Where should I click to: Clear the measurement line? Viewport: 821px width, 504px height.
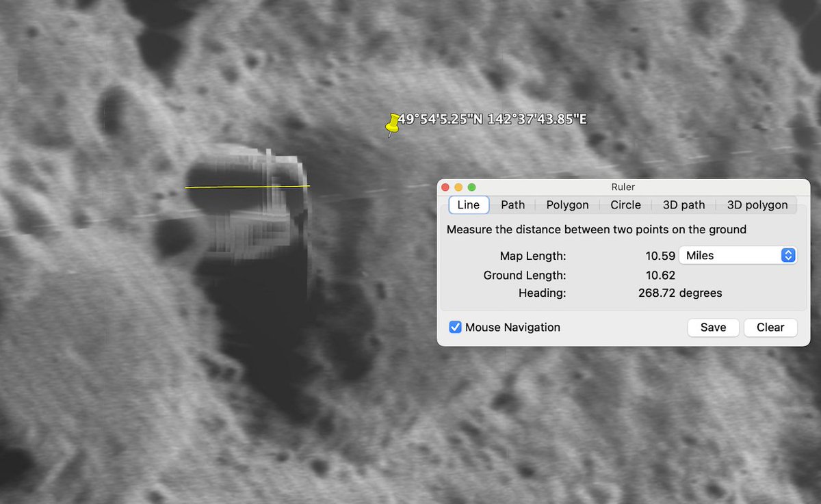[x=770, y=328]
